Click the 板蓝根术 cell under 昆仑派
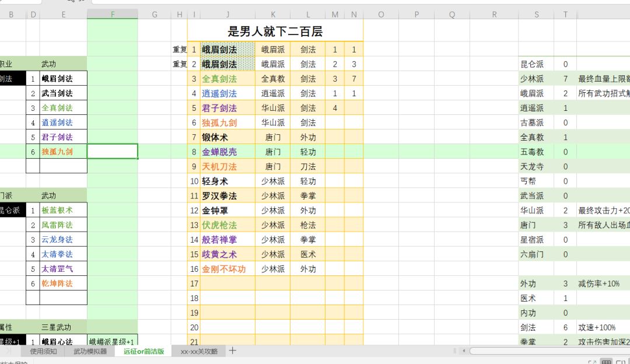Image resolution: width=630 pixels, height=364 pixels. [64, 210]
